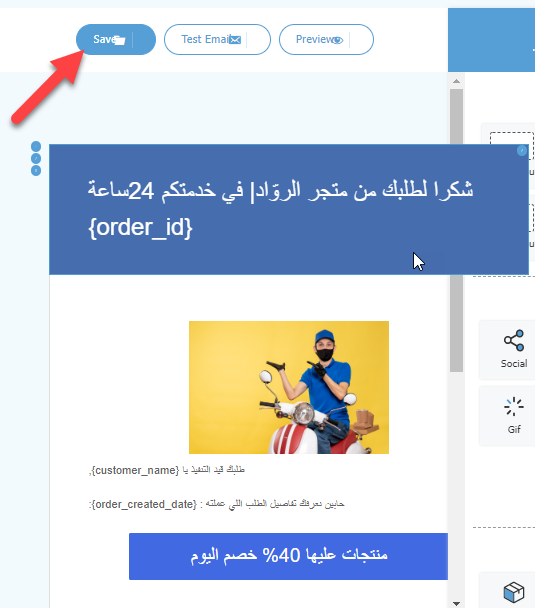Open the email Preview
535x608 pixels.
pos(326,40)
